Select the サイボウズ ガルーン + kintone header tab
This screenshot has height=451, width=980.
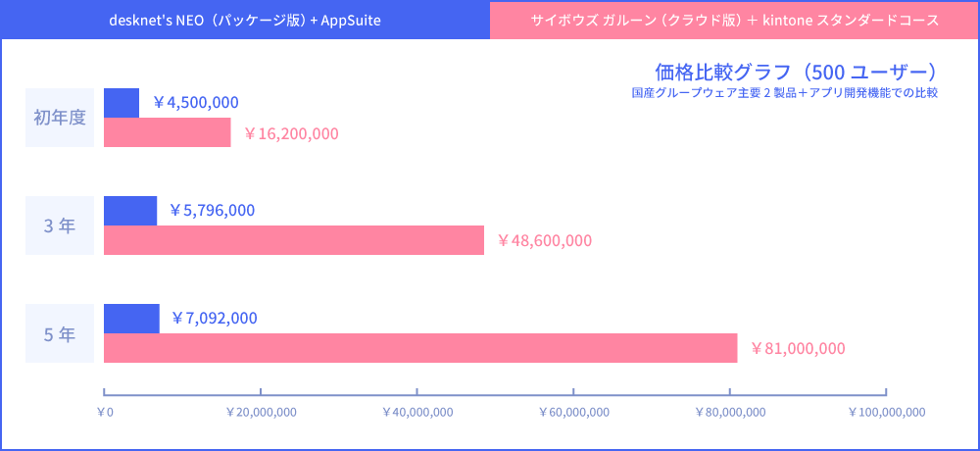(734, 20)
